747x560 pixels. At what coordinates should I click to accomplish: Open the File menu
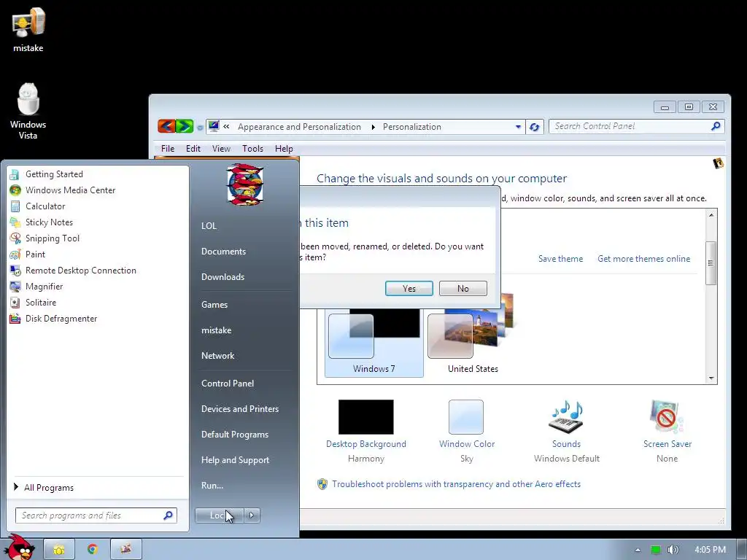[168, 149]
